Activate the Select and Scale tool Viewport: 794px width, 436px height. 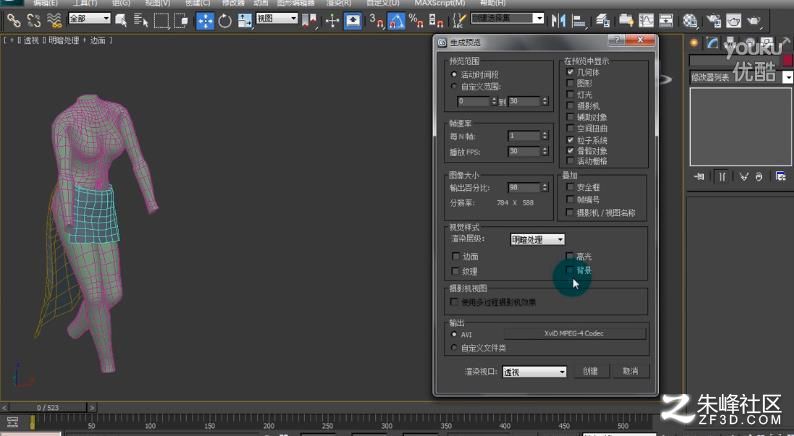(x=245, y=21)
